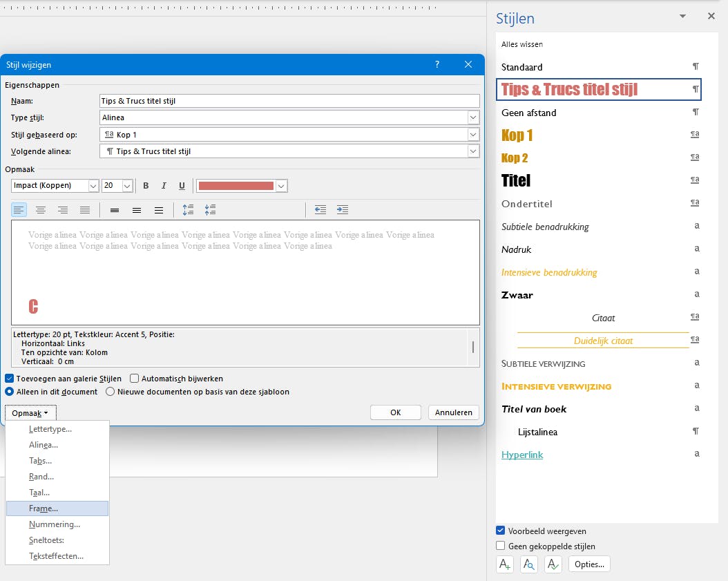
Task: Click the Naam input field
Action: pyautogui.click(x=289, y=101)
